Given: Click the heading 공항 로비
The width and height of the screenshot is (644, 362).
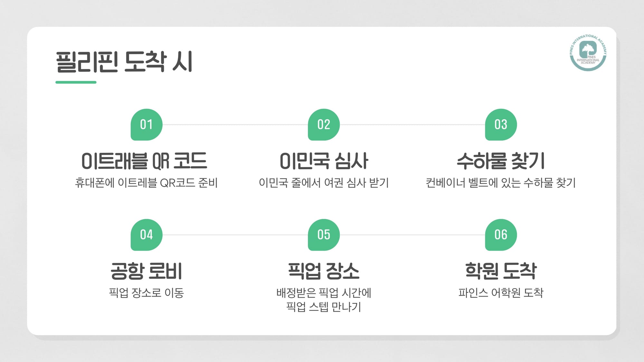Looking at the screenshot, I should point(147,271).
